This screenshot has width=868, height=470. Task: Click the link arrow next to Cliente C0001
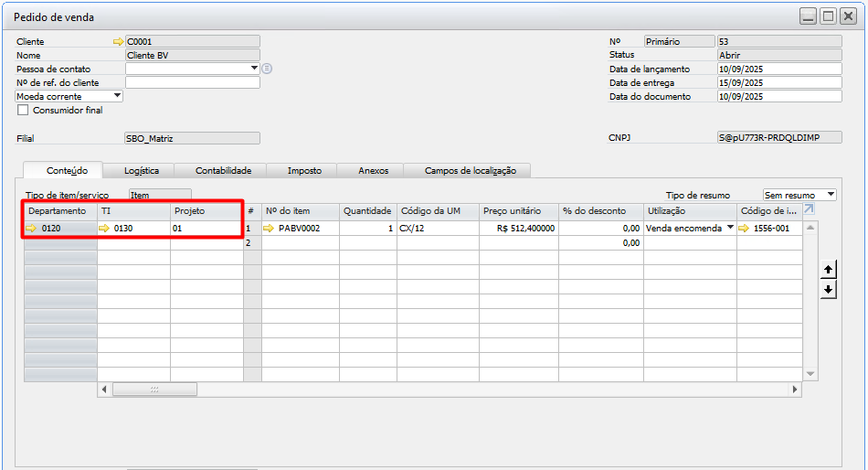tap(117, 41)
